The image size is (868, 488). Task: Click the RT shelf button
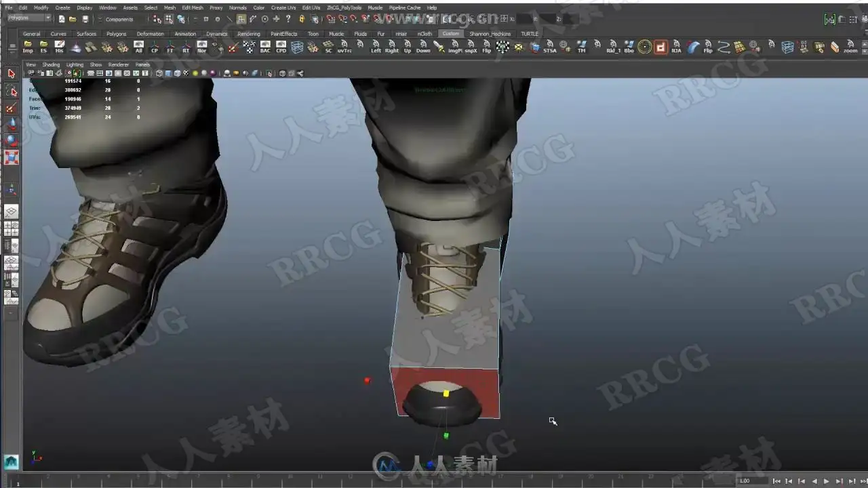186,47
